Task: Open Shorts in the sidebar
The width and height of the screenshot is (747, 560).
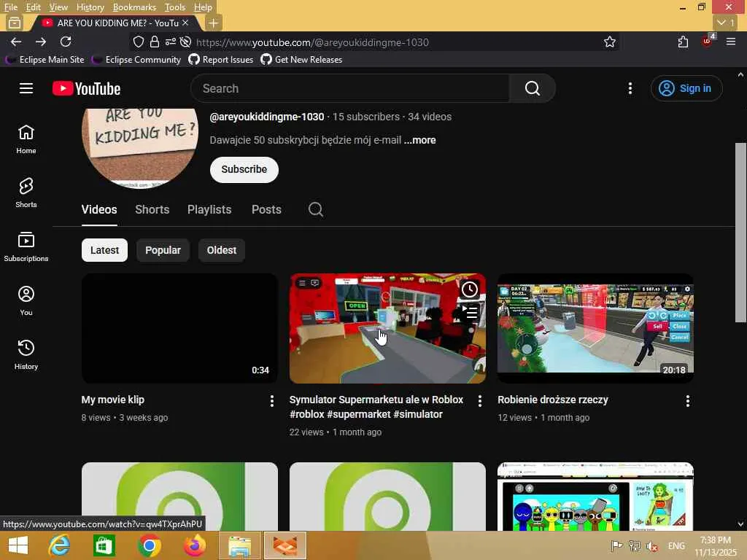Action: 26,192
